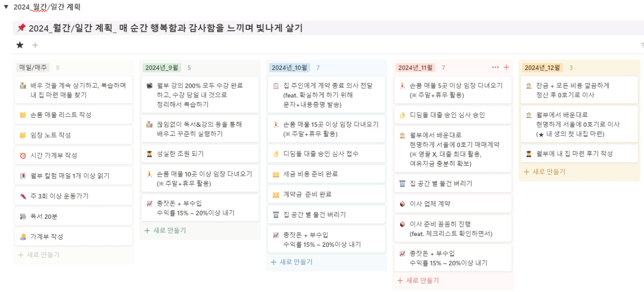Open the 2024년_11월 column options menu
Viewport: 644px width, 292px height.
495,67
